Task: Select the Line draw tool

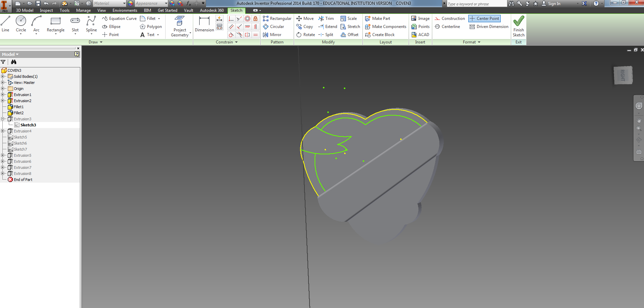Action: (x=5, y=24)
